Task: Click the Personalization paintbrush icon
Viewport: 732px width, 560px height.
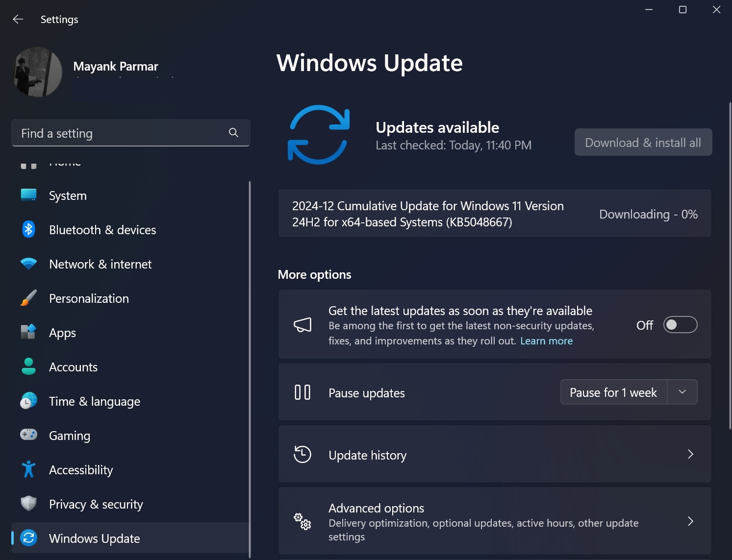Action: (x=29, y=298)
